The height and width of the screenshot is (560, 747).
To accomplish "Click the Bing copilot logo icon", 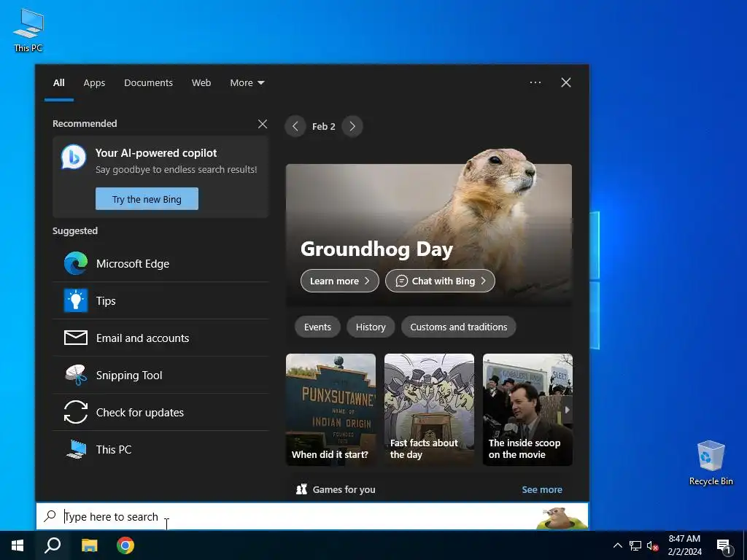I will click(74, 157).
